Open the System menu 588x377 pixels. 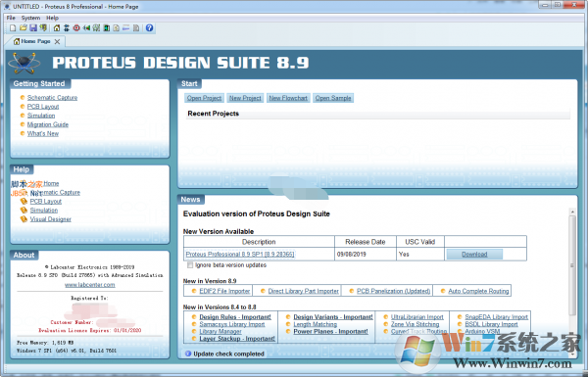pyautogui.click(x=30, y=18)
